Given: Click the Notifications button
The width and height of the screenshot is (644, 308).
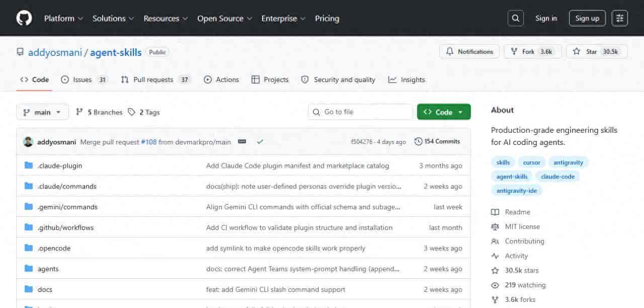Looking at the screenshot, I should click(x=469, y=51).
